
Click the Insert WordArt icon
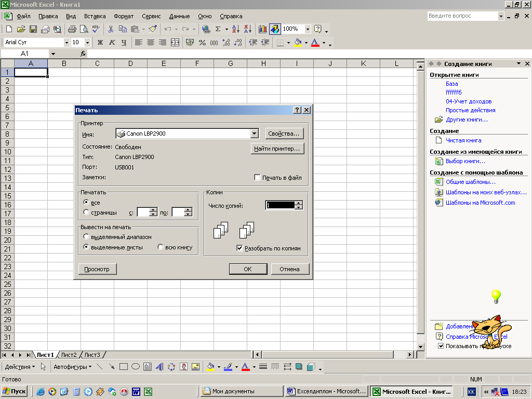(x=159, y=367)
